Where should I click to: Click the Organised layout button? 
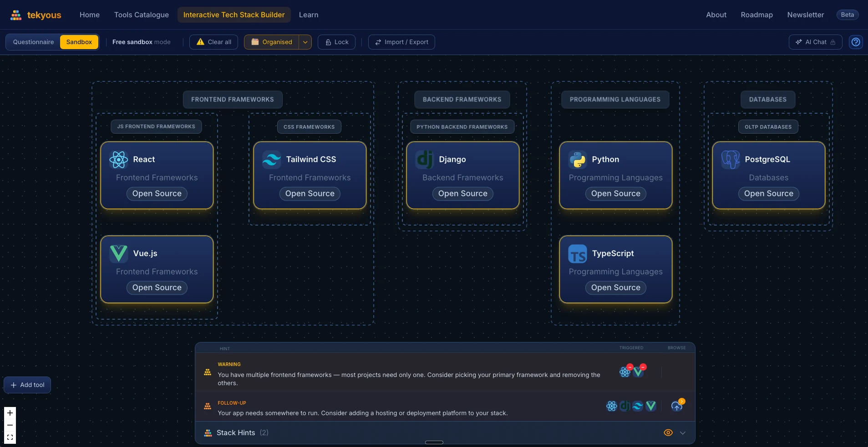tap(272, 42)
